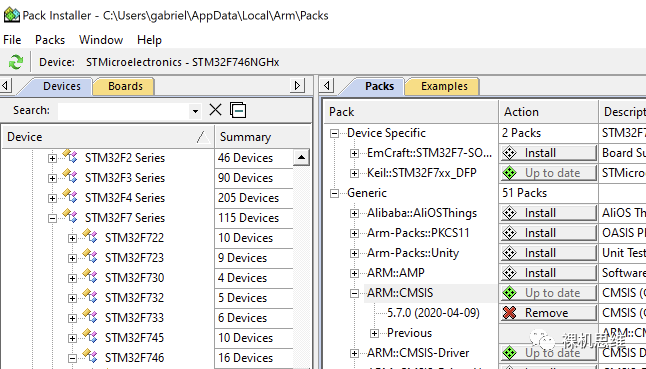Install the ARM::AMP pack

click(x=548, y=273)
